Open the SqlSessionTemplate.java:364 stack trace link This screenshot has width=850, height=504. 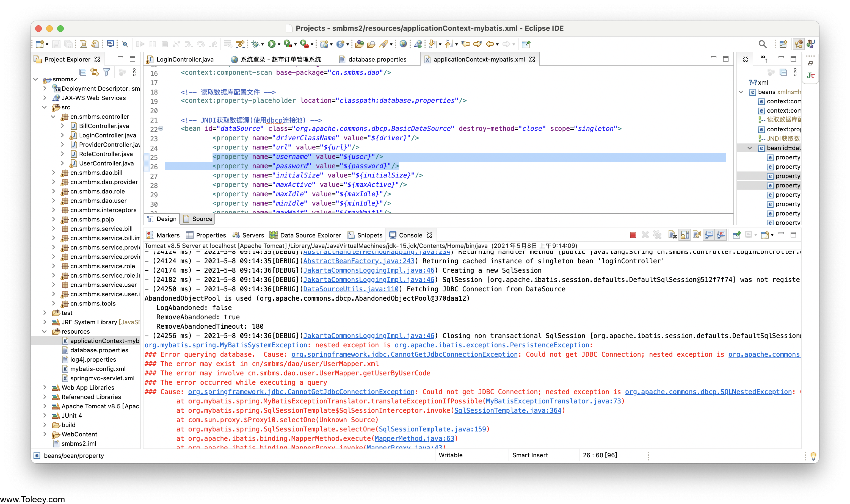point(507,410)
